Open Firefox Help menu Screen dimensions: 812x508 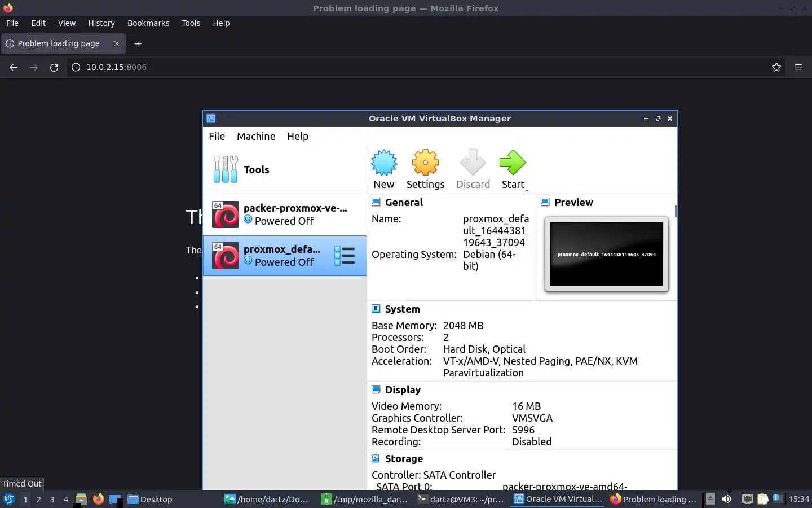[x=221, y=23]
